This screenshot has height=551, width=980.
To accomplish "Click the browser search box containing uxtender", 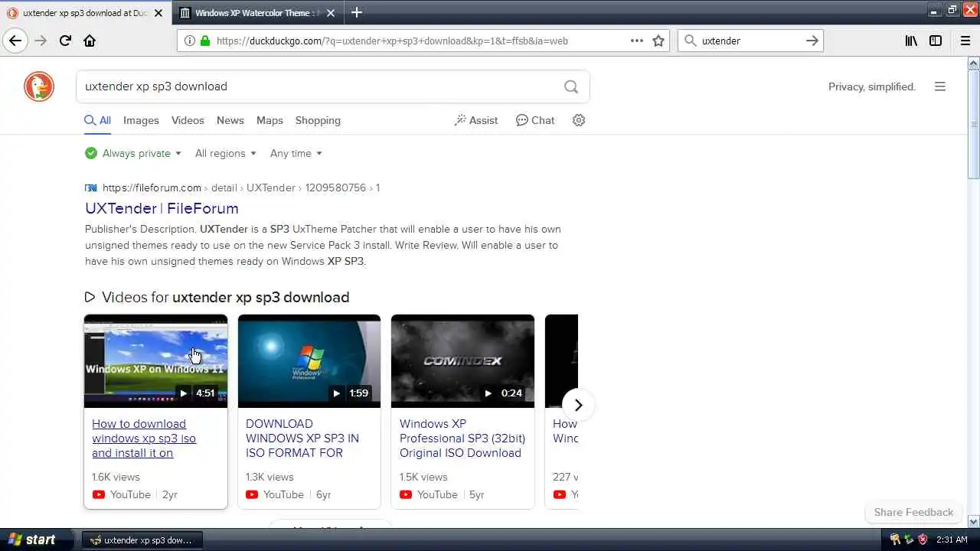I will coord(750,41).
